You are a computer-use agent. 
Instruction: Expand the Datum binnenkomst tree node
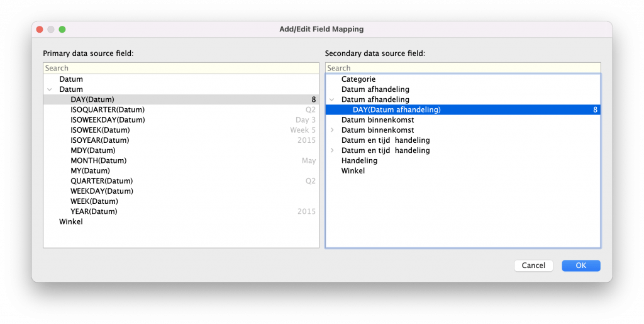point(331,130)
